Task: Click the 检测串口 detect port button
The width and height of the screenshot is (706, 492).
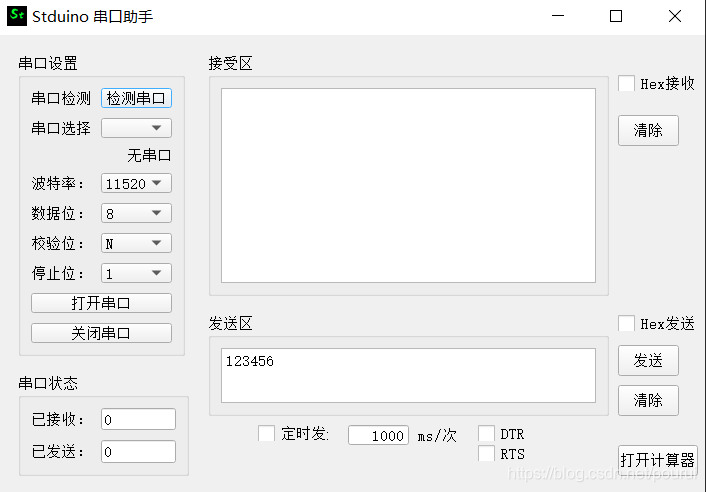Action: tap(136, 98)
